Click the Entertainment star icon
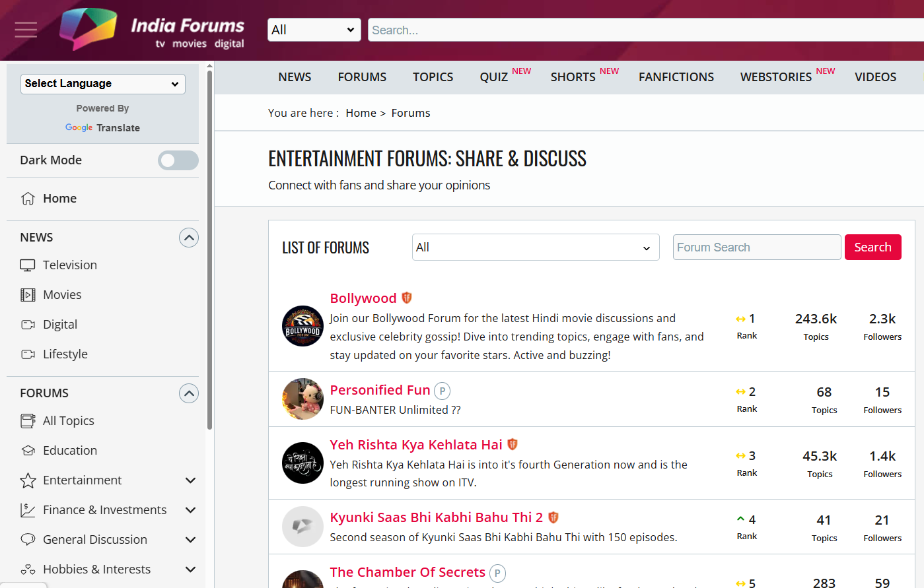 point(28,480)
